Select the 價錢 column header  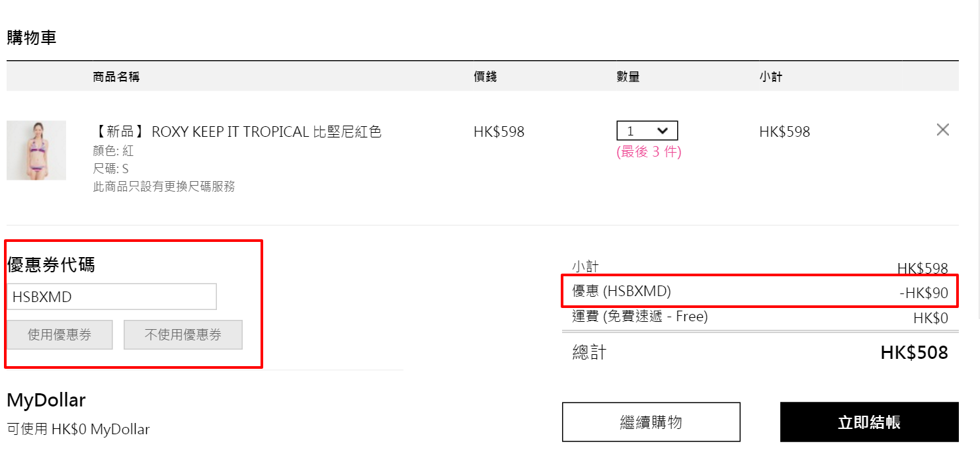click(485, 77)
